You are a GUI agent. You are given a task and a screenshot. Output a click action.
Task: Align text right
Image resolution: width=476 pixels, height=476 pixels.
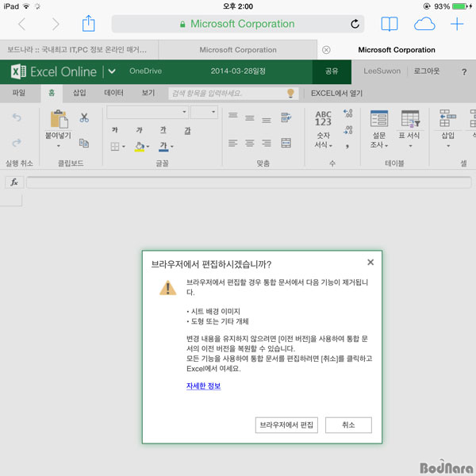point(267,143)
